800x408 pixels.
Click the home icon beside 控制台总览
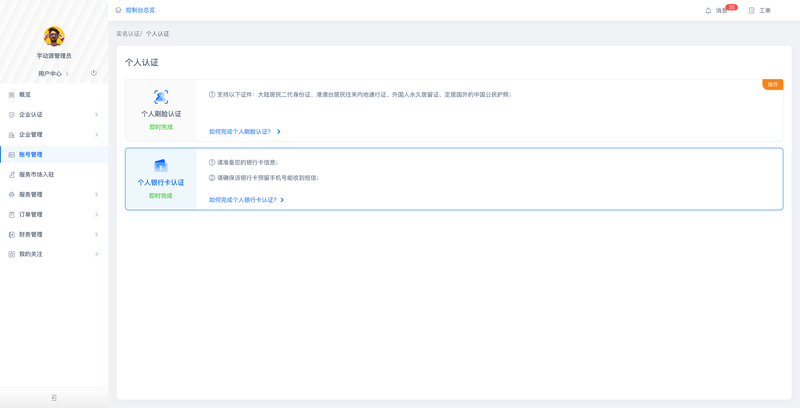pyautogui.click(x=118, y=10)
